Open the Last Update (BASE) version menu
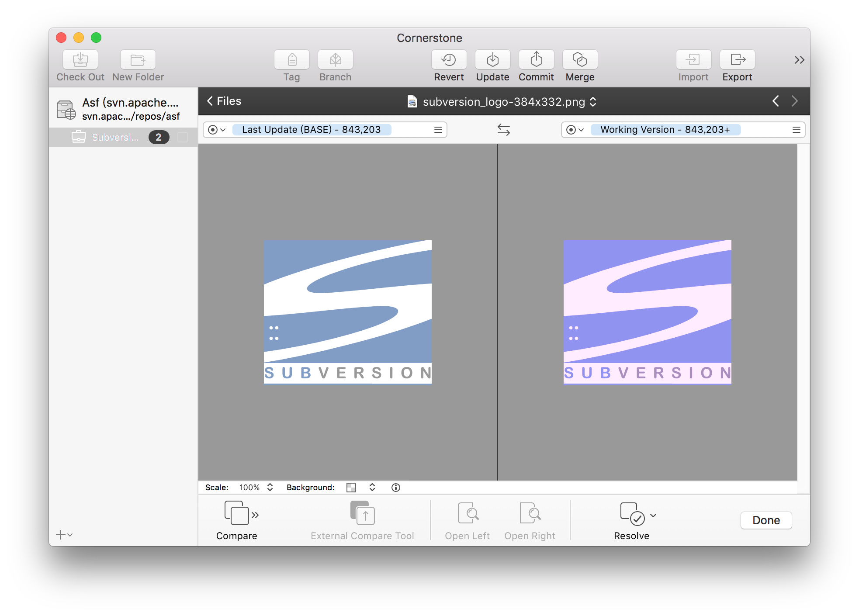859x616 pixels. click(x=438, y=130)
